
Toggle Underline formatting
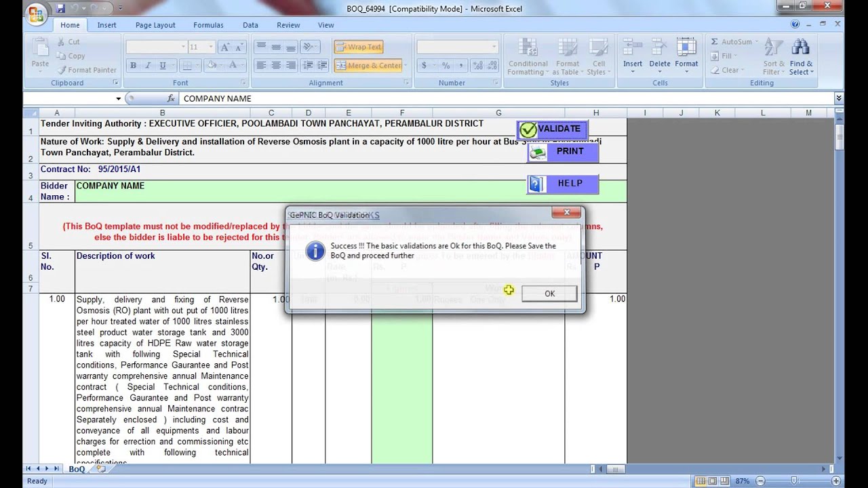tap(163, 66)
